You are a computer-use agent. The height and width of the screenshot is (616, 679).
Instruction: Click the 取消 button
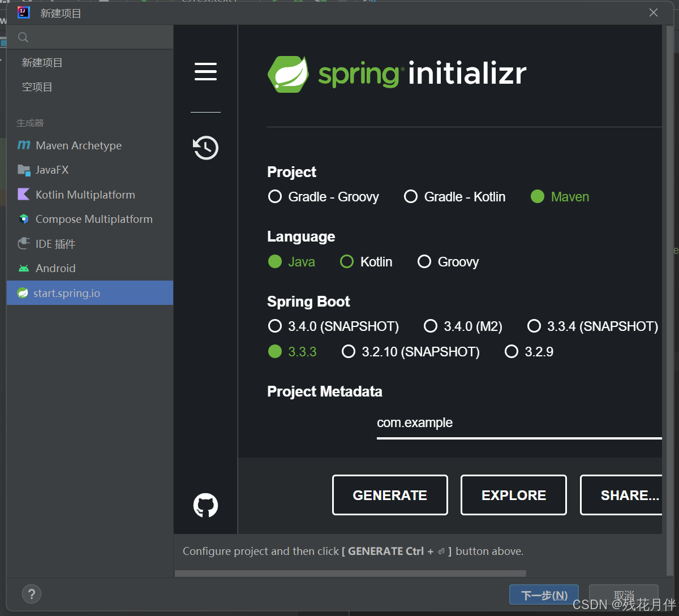click(624, 595)
